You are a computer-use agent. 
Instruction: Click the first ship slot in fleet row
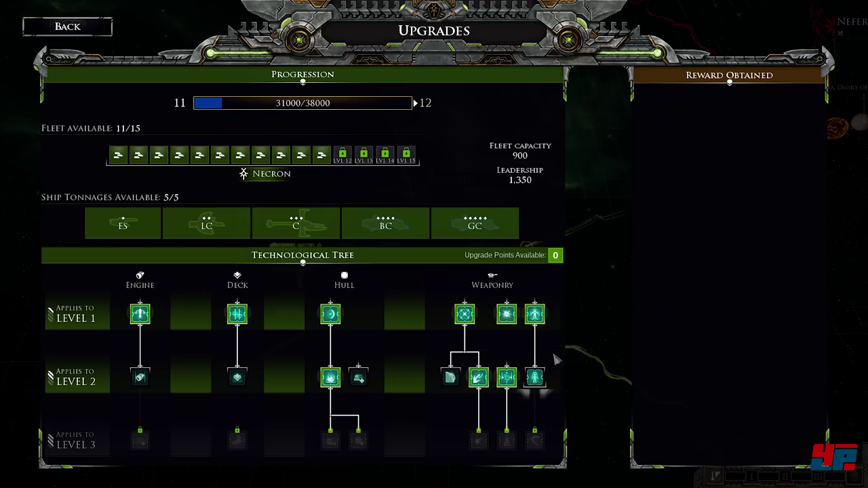click(x=118, y=155)
